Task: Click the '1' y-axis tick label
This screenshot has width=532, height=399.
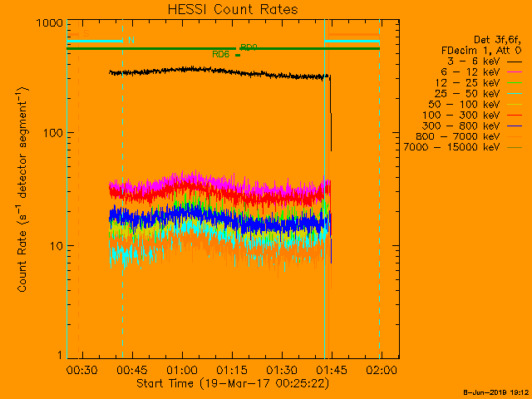Action: click(60, 355)
